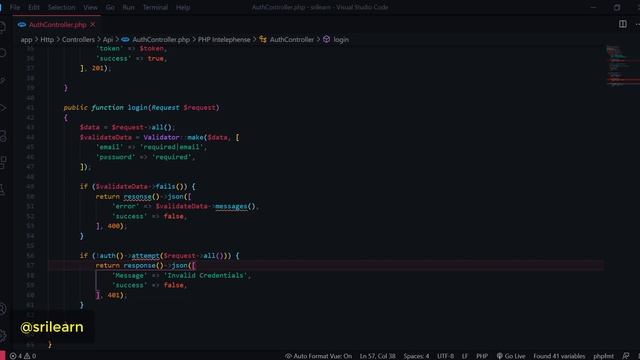
Task: Open Explorer in the activity bar
Action: coord(3,28)
